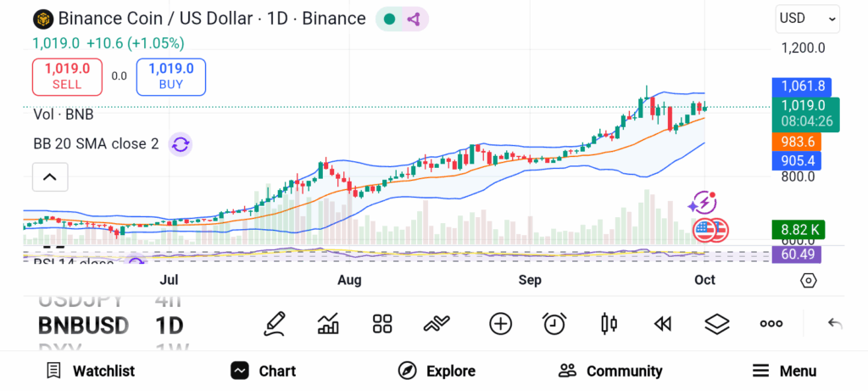Refresh the BB 20 SMA indicator
Viewport: 868px width, 391px height.
point(181,144)
